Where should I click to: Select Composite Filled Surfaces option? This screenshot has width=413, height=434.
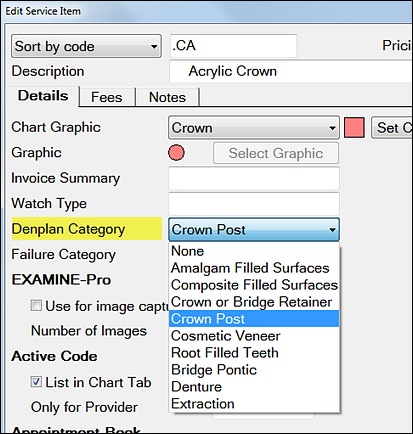click(x=254, y=285)
